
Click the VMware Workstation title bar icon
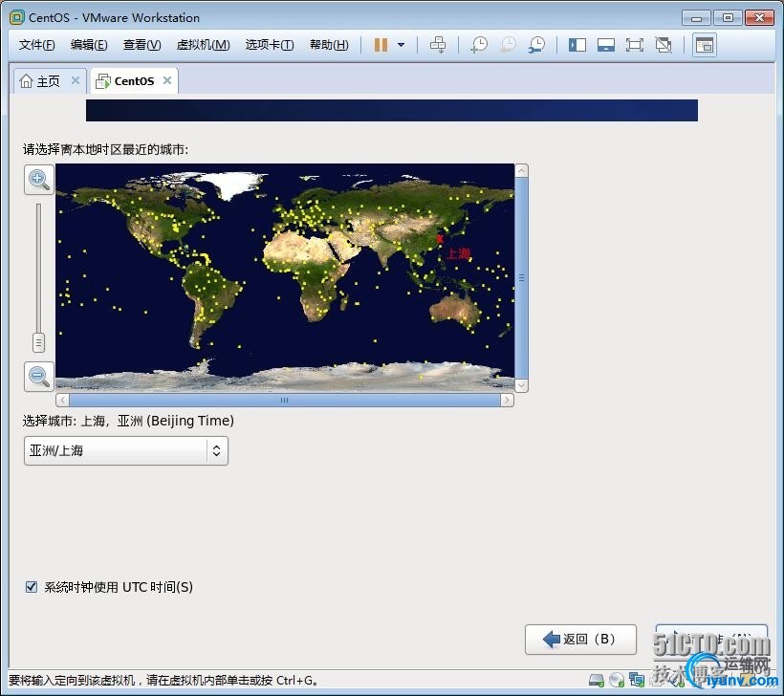(x=16, y=17)
